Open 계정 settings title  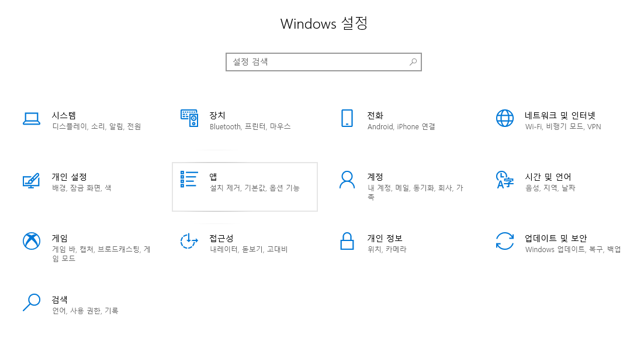(375, 177)
